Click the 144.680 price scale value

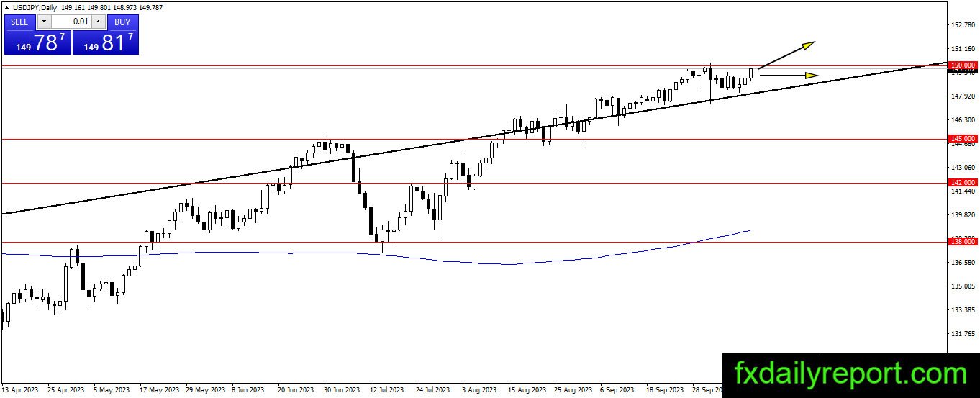click(963, 145)
